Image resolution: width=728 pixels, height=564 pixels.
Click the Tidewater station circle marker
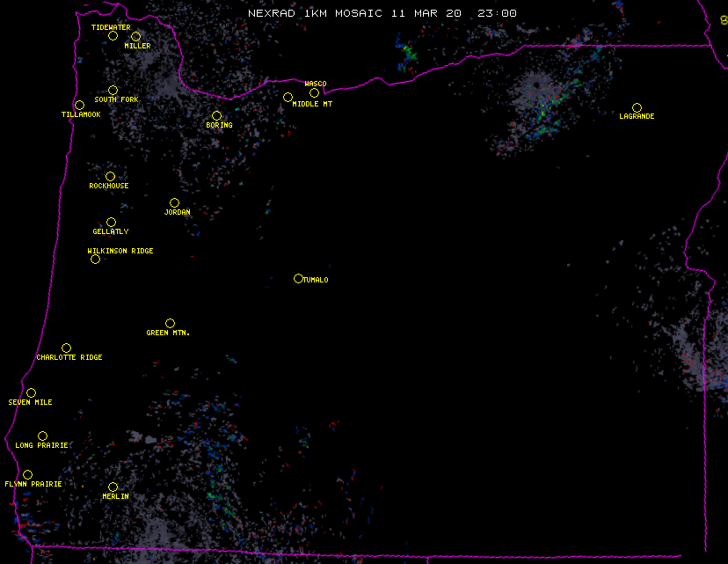point(113,36)
